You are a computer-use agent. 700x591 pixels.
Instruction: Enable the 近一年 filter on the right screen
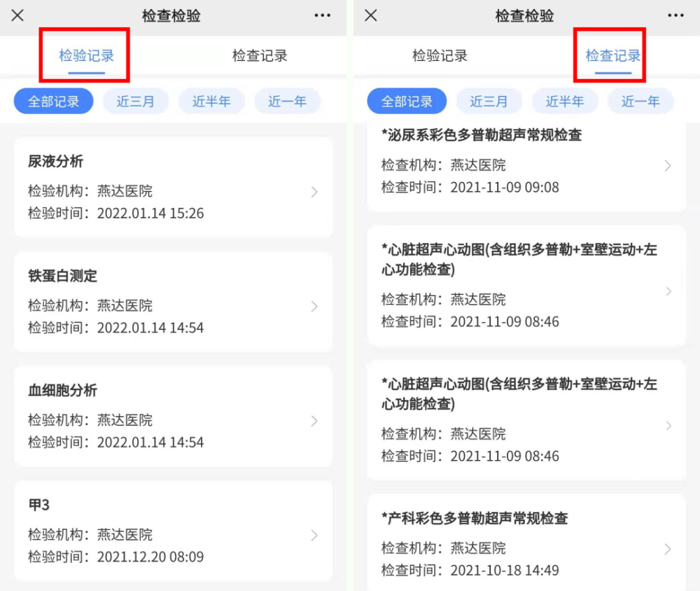[x=640, y=101]
